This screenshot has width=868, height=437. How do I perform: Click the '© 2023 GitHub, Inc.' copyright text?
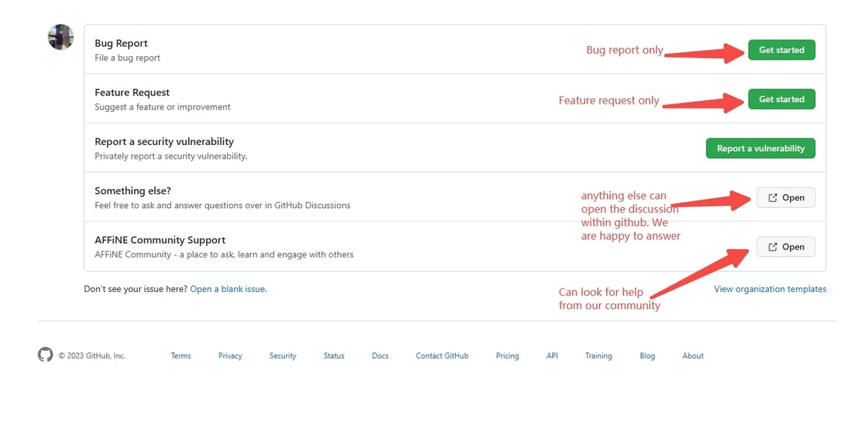pyautogui.click(x=92, y=356)
